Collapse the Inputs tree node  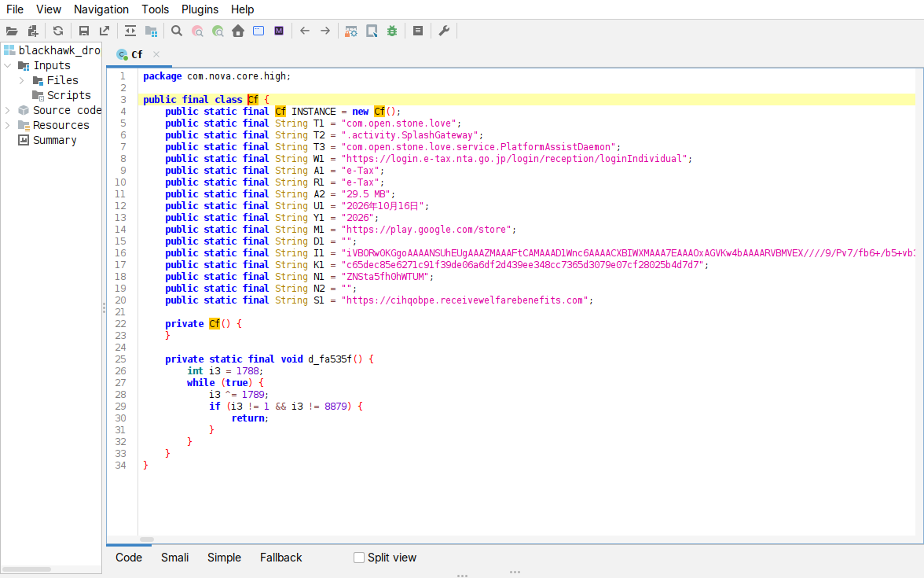point(8,65)
